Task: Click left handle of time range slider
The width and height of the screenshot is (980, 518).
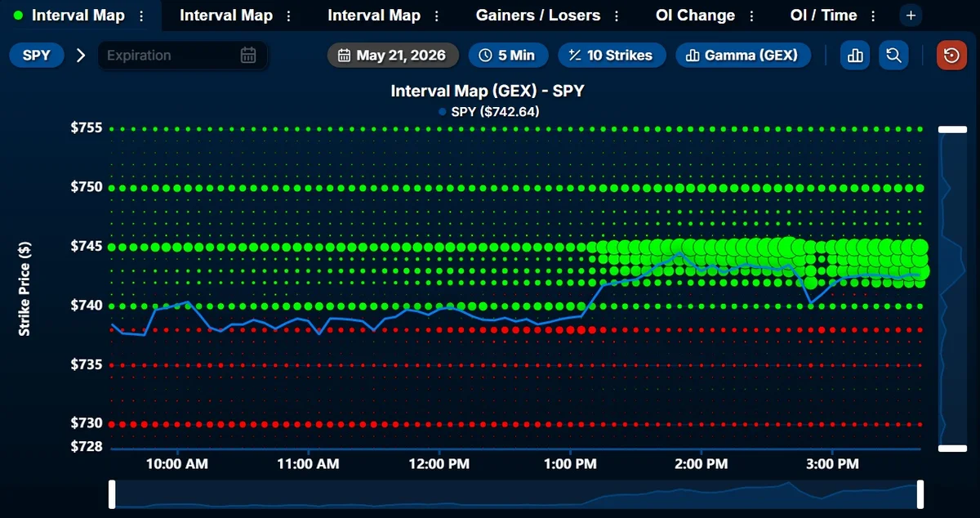Action: point(113,494)
